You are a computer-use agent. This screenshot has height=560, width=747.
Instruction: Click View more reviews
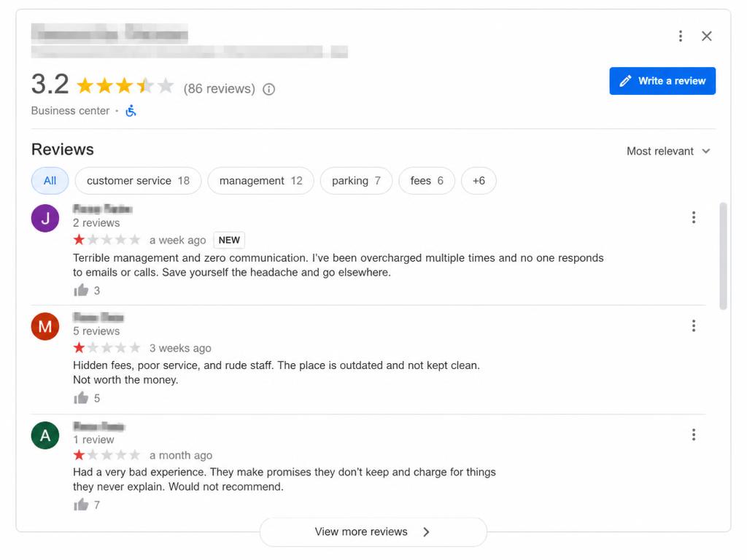click(373, 532)
